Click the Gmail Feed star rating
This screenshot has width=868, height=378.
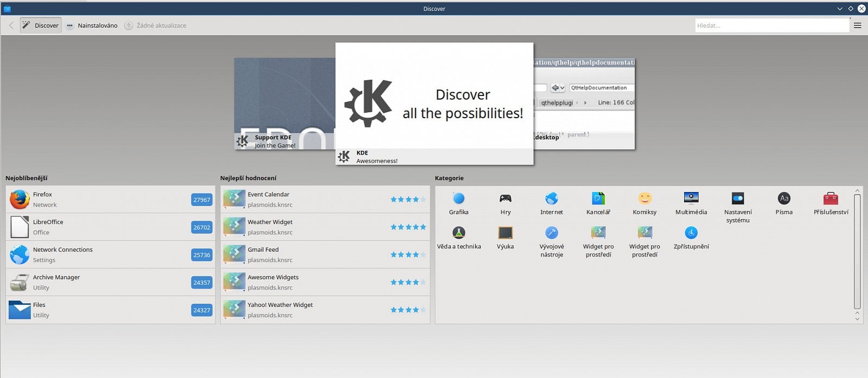(408, 255)
